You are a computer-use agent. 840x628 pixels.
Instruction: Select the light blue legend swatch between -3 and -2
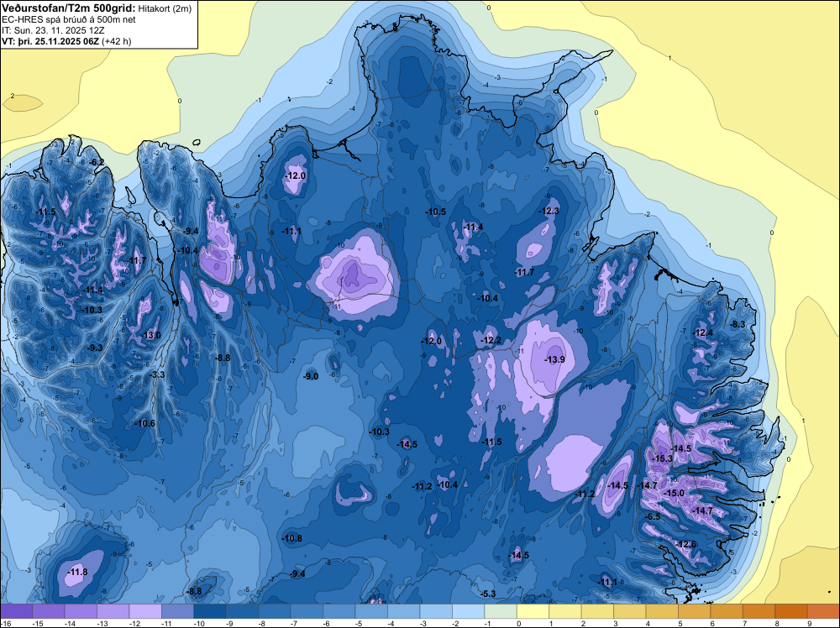[436, 611]
